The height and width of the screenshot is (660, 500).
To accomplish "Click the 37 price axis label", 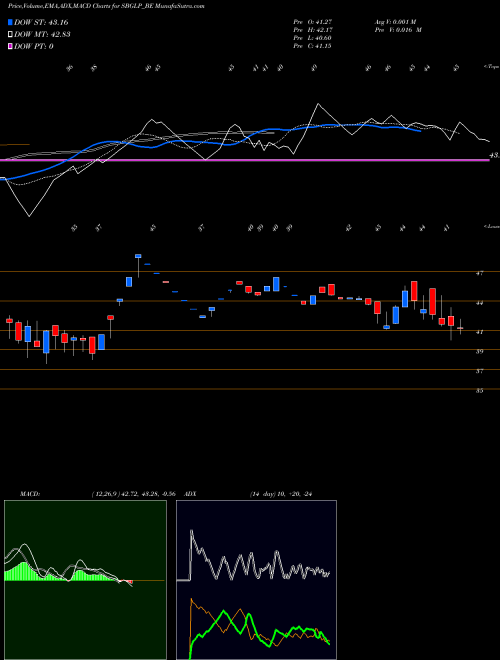I will click(x=479, y=371).
